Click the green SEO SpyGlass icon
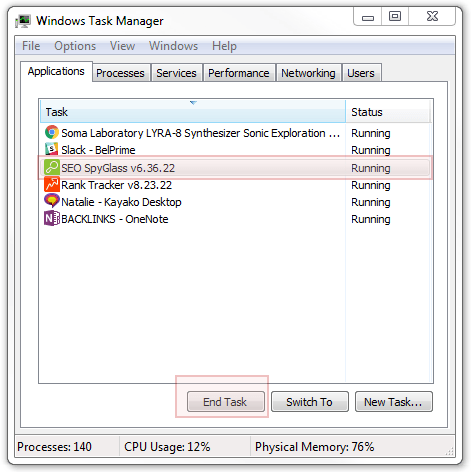 pos(52,167)
